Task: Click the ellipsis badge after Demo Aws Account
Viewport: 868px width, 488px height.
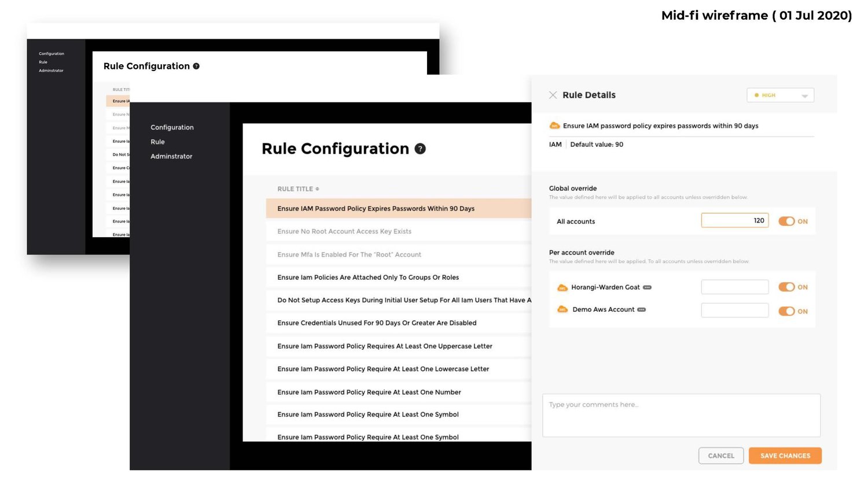Action: pos(641,309)
